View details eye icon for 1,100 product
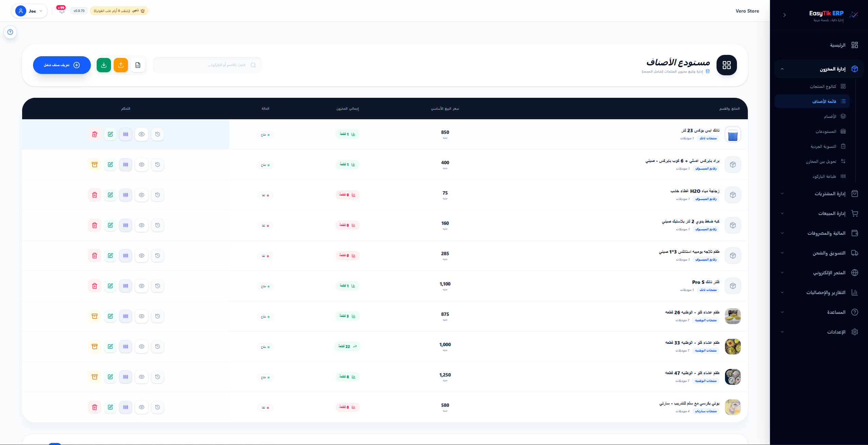This screenshot has height=445, width=868. (142, 286)
